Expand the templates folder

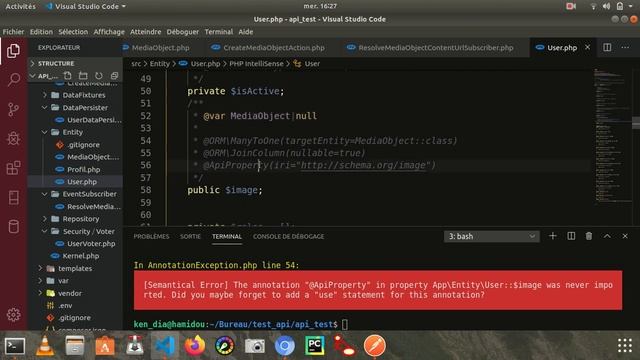[75, 268]
